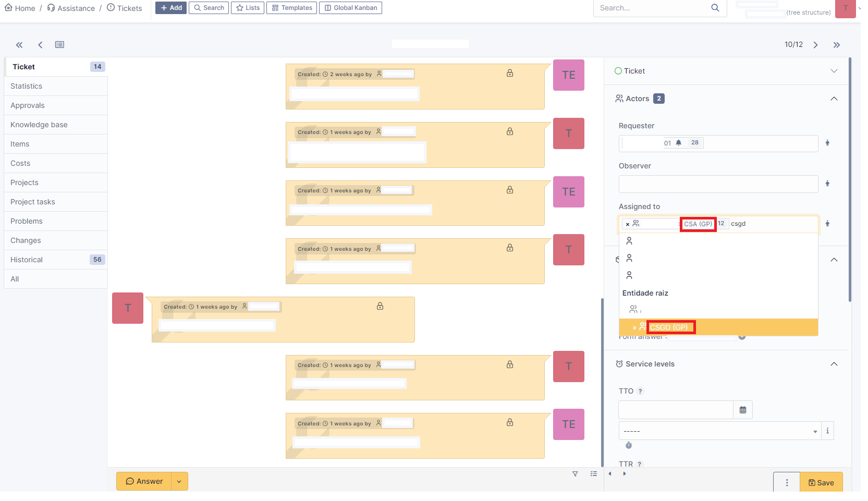868x501 pixels.
Task: Click the stopwatch icon under the TTO dropdown
Action: tap(628, 445)
